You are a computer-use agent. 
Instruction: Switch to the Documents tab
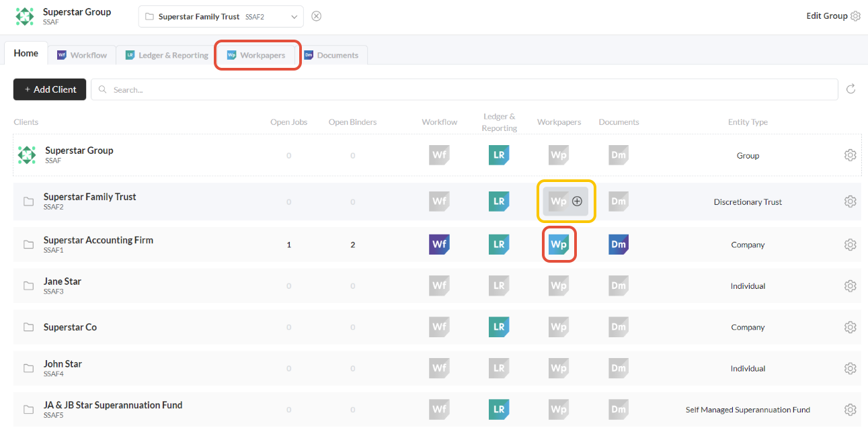point(333,54)
